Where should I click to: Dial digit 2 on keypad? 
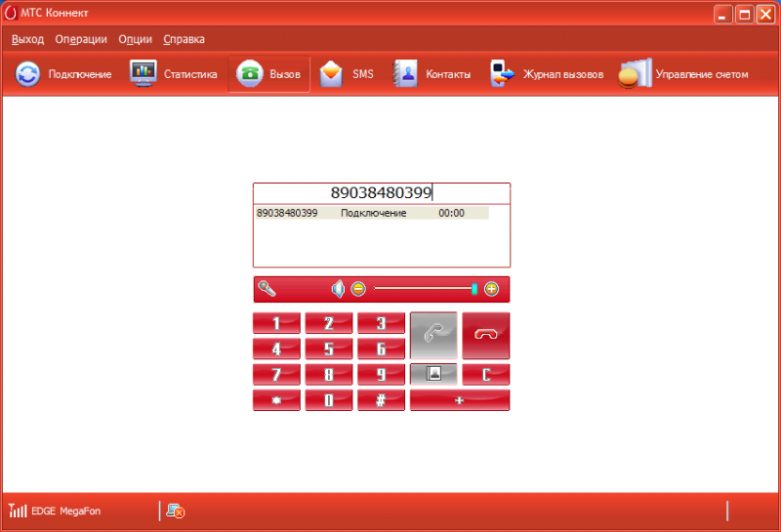pyautogui.click(x=329, y=323)
